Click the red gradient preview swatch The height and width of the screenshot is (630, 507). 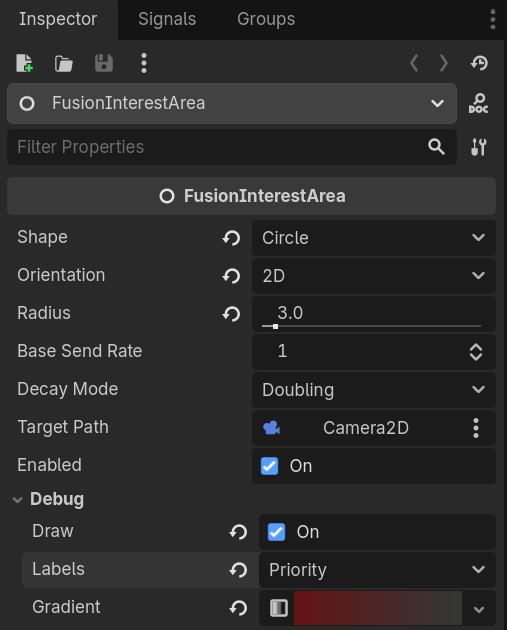(x=378, y=608)
